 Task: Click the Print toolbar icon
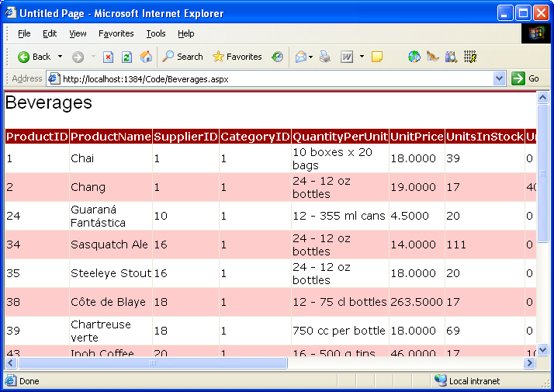click(325, 57)
